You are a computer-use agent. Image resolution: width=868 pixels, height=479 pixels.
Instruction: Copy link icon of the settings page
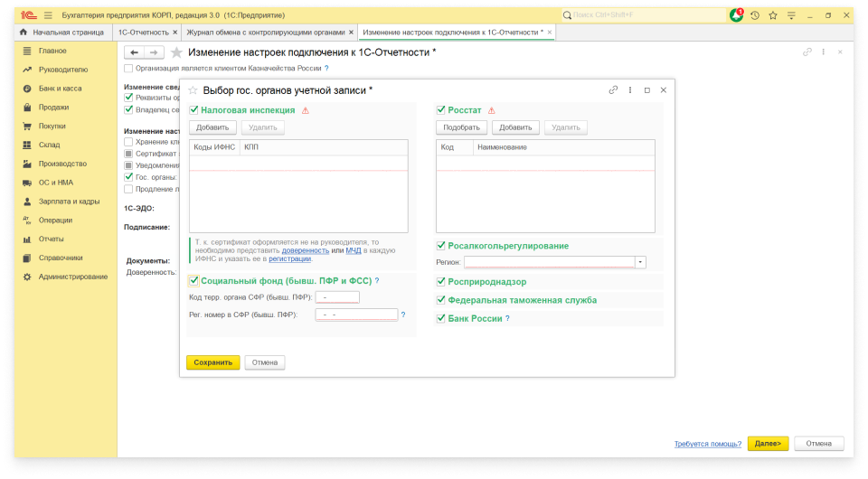[x=807, y=52]
